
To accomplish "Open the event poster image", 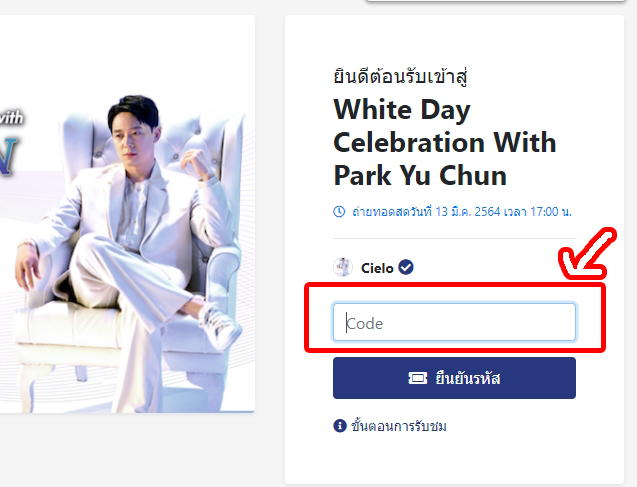I will click(127, 213).
